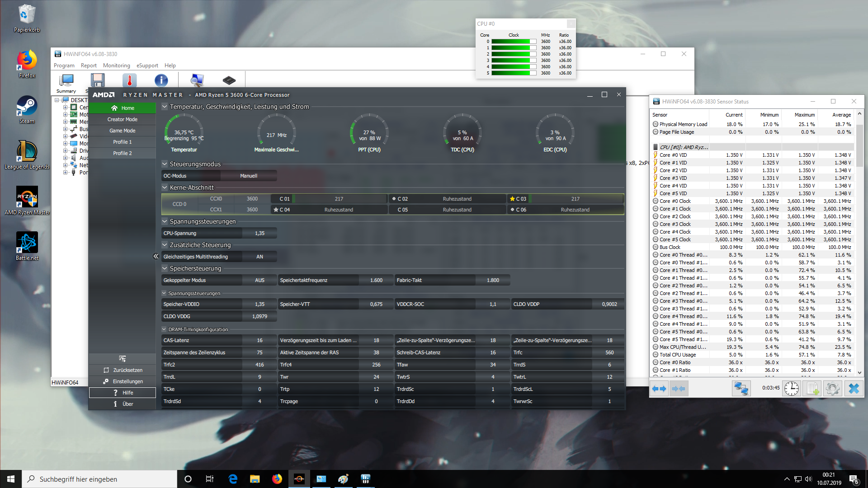Click the HWiNFO sensors thermometer icon
Screen dimensions: 868x488
tap(129, 80)
